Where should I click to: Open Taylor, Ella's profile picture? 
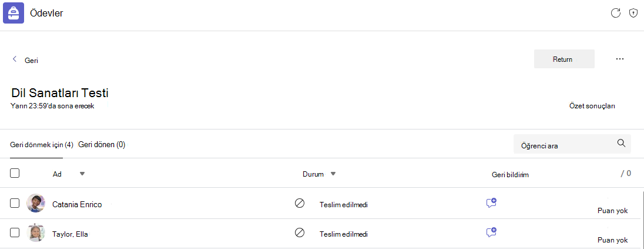point(35,233)
